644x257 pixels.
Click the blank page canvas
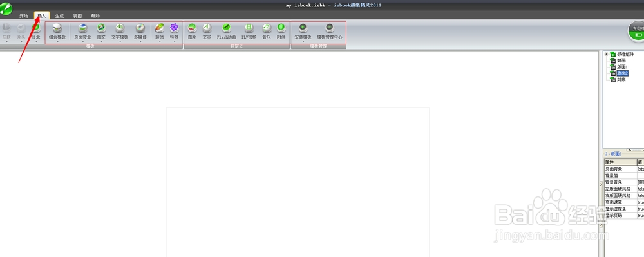coord(298,182)
